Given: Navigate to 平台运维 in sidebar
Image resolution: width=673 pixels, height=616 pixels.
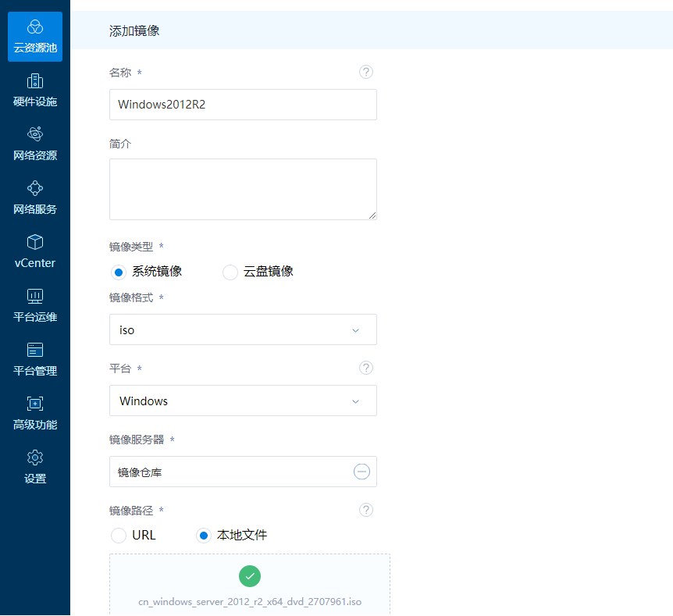Looking at the screenshot, I should (35, 306).
